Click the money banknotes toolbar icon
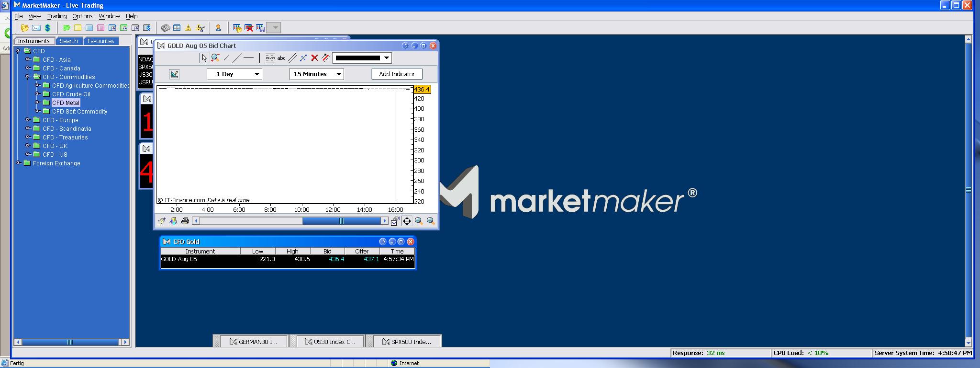Screen dimensions: 980x368 pos(165,28)
